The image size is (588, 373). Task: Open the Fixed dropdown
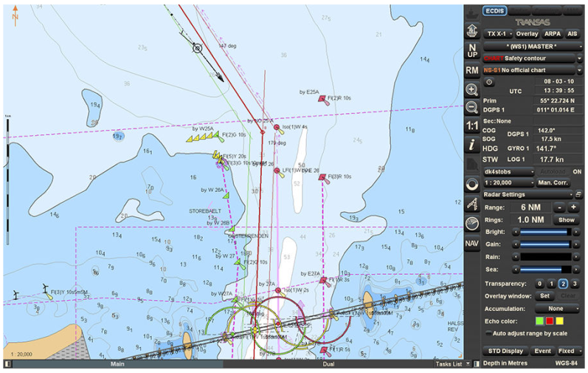[x=570, y=351]
